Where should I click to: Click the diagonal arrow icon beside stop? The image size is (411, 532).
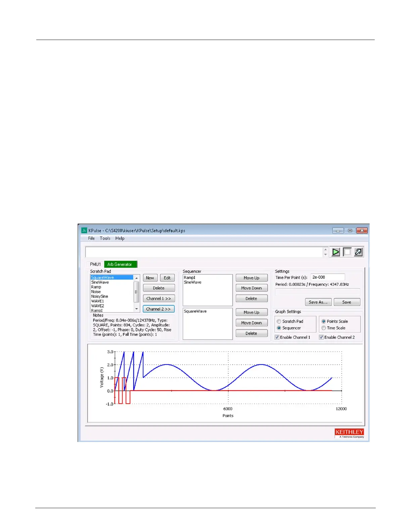(358, 252)
